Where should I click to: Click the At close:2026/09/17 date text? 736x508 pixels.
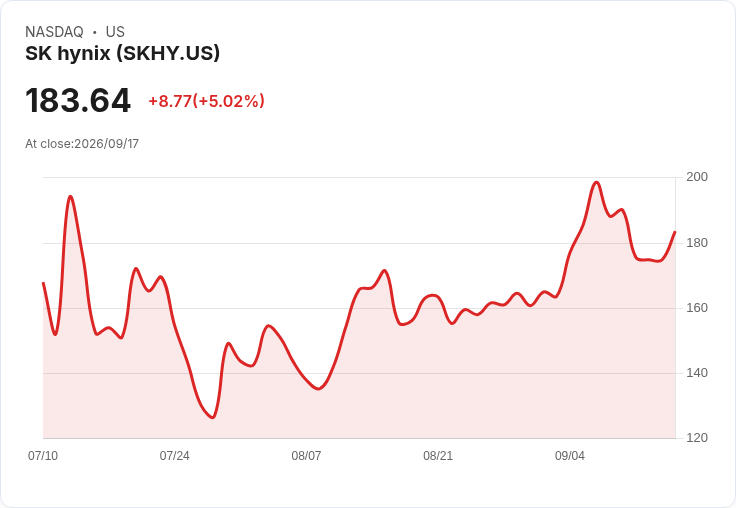pos(82,144)
